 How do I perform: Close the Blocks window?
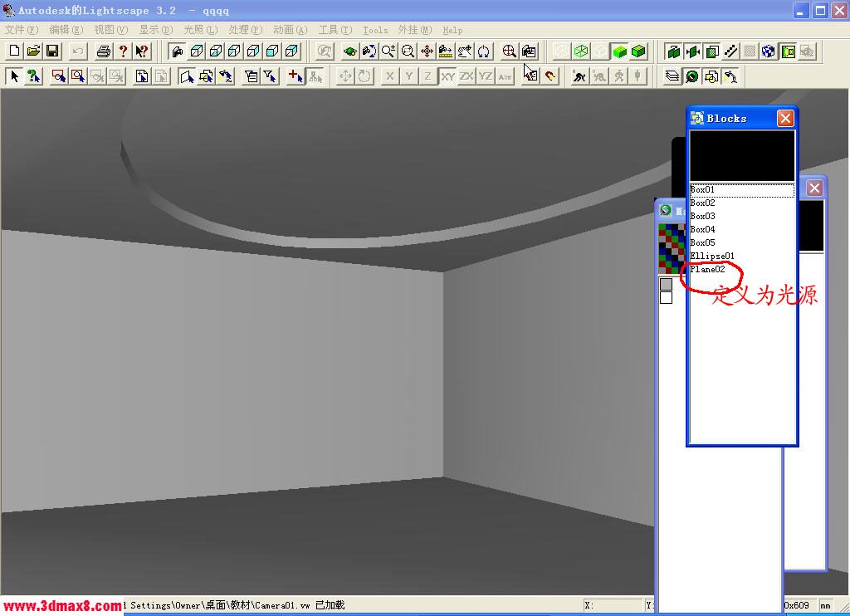[x=785, y=118]
